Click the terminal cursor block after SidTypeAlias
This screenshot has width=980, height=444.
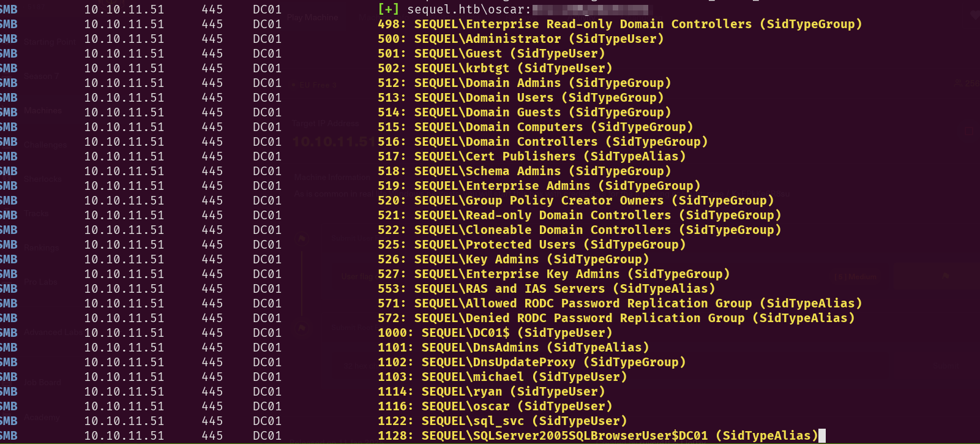(822, 435)
